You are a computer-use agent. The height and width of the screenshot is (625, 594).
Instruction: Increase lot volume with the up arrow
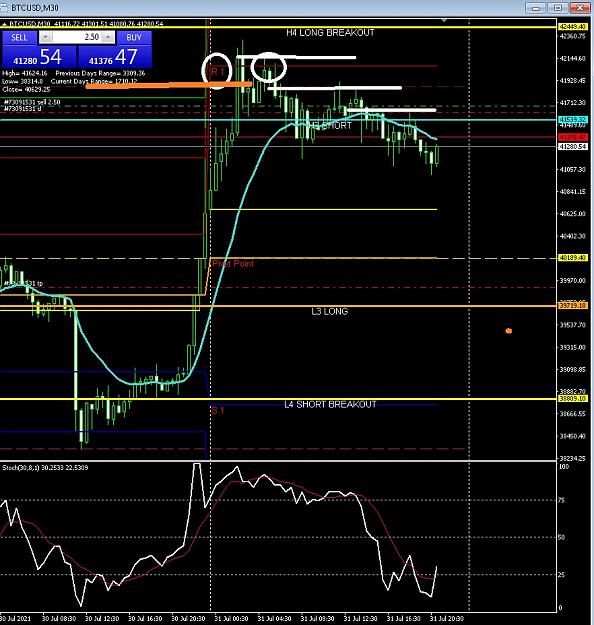point(108,37)
